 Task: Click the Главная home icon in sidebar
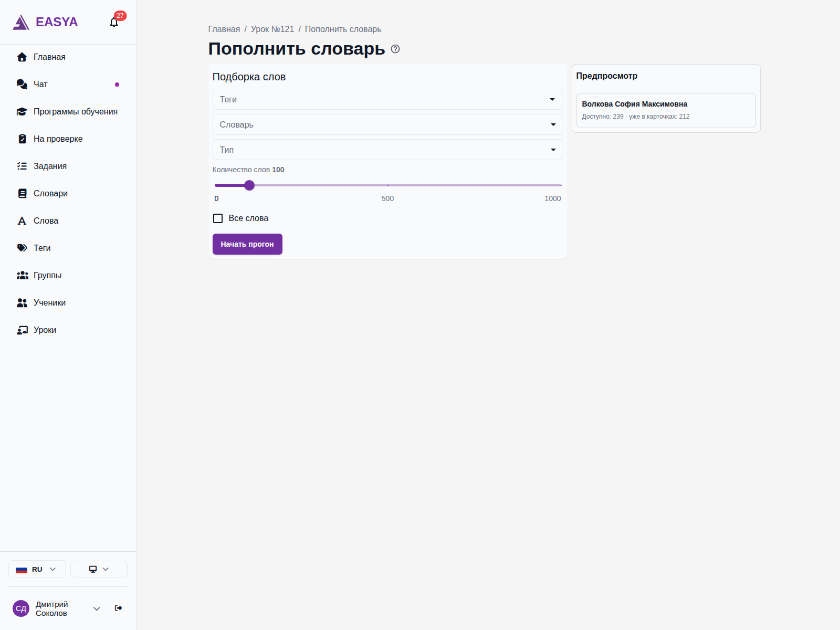coord(22,57)
